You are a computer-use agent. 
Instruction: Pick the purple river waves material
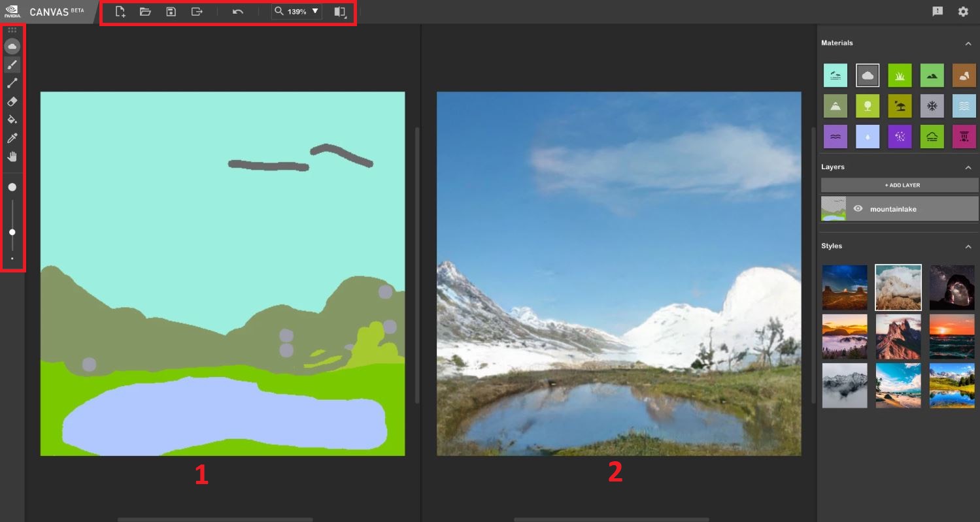[x=836, y=137]
